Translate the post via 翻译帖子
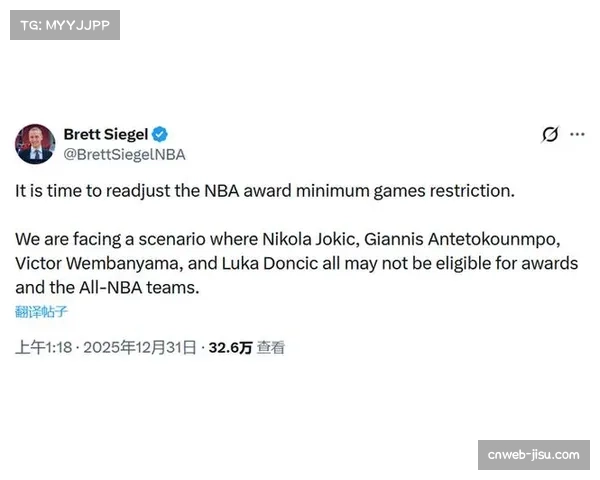This screenshot has width=600, height=480. pyautogui.click(x=41, y=311)
